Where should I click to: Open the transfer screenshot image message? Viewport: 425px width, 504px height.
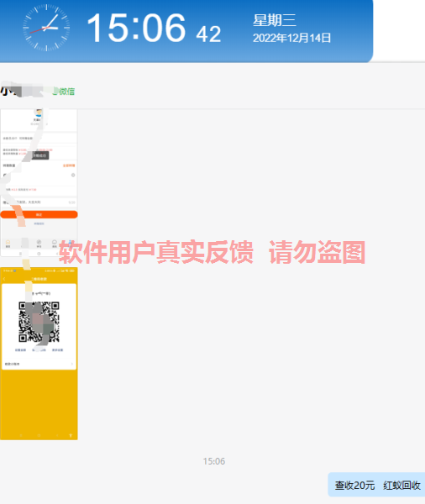[x=39, y=182]
